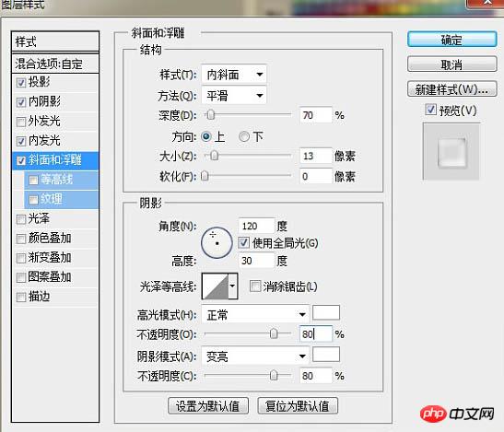The image size is (504, 432).
Task: Select the 下 direction radio button
Action: (244, 136)
